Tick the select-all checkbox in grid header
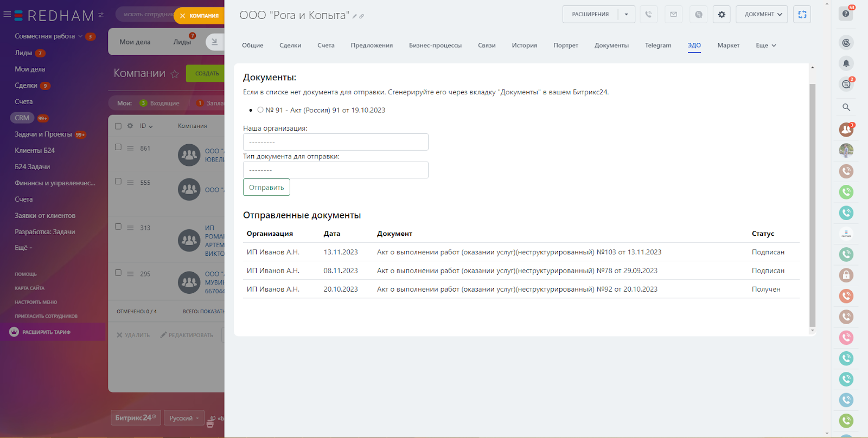Image resolution: width=868 pixels, height=438 pixels. point(118,126)
